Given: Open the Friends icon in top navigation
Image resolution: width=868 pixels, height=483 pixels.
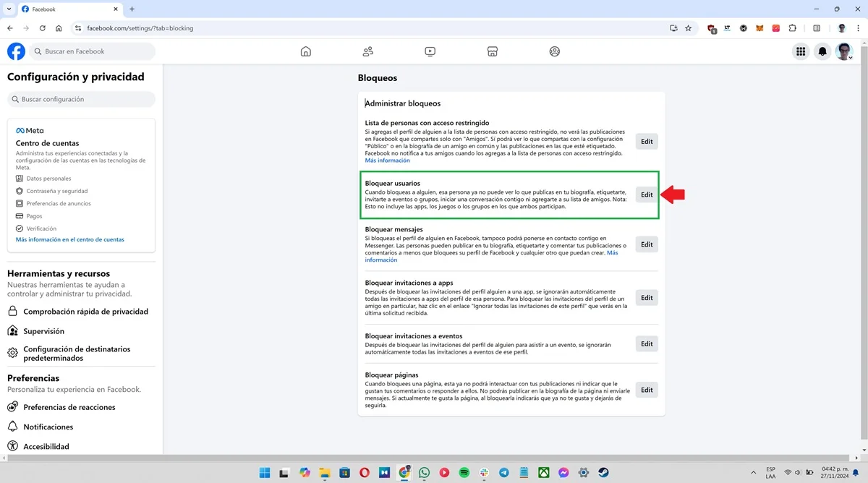Looking at the screenshot, I should pos(368,51).
